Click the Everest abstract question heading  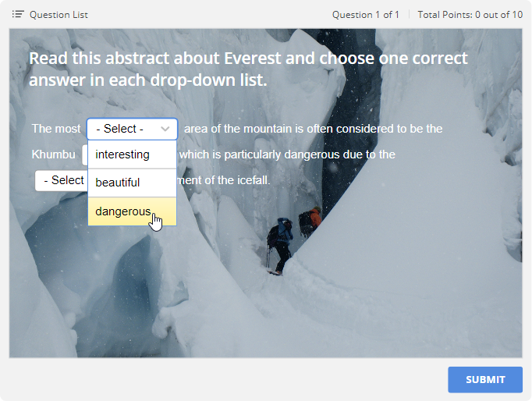248,69
